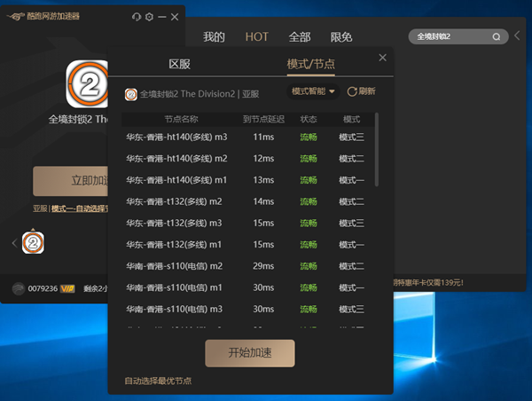Image resolution: width=532 pixels, height=401 pixels.
Task: Click the 29ms latency value
Action: (x=263, y=266)
